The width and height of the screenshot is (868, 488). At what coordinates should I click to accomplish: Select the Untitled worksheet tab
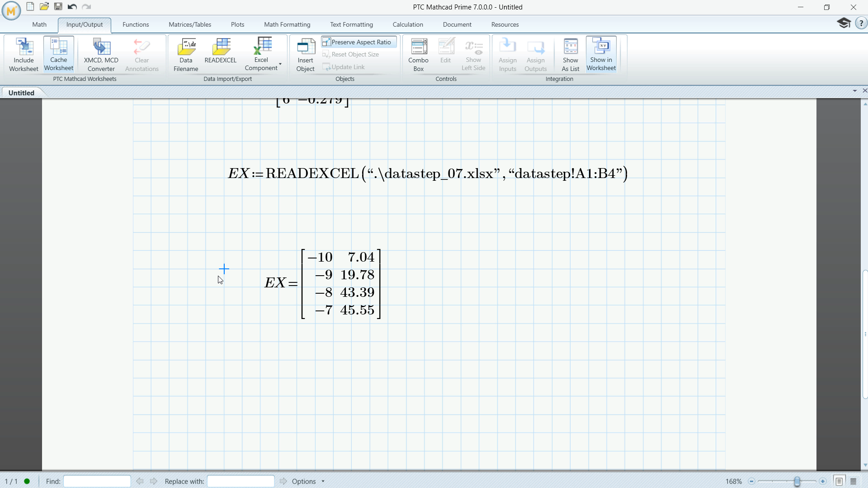point(21,93)
